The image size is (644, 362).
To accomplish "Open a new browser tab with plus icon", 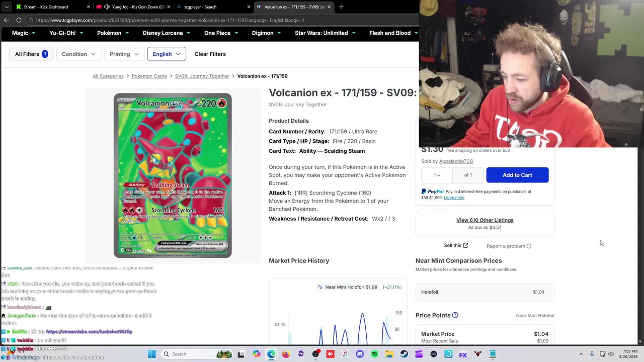I will 341,7.
